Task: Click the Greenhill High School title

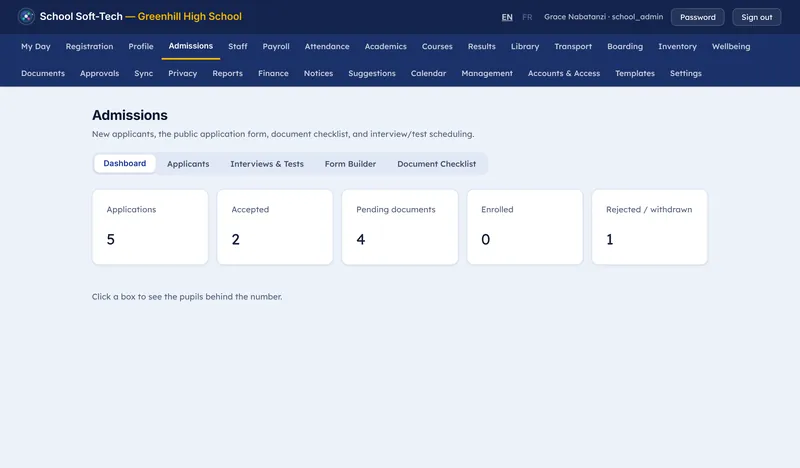Action: [x=190, y=16]
